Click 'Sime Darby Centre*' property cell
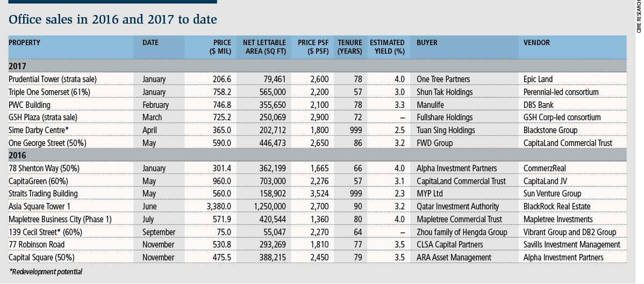The width and height of the screenshot is (644, 284). [x=38, y=130]
